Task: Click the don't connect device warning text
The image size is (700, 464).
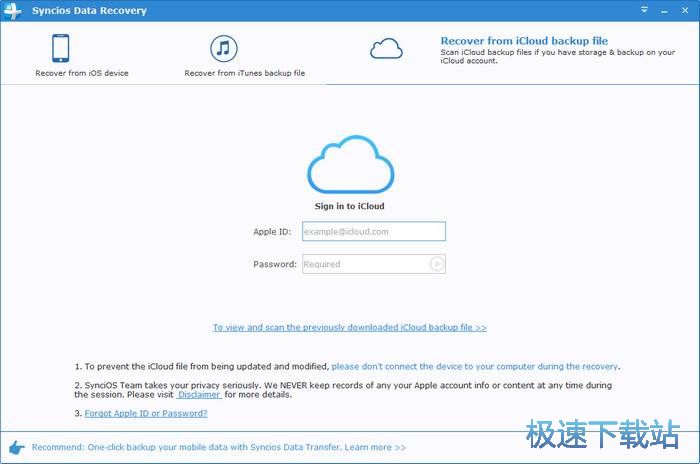Action: click(475, 367)
